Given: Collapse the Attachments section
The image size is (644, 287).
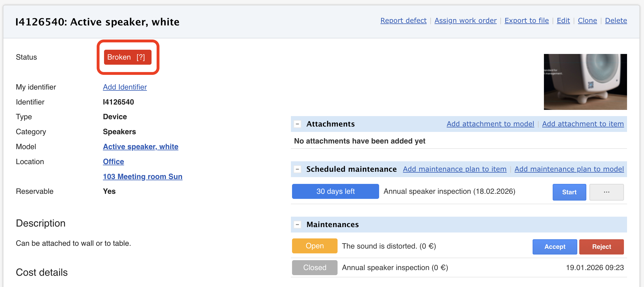Looking at the screenshot, I should (x=297, y=124).
